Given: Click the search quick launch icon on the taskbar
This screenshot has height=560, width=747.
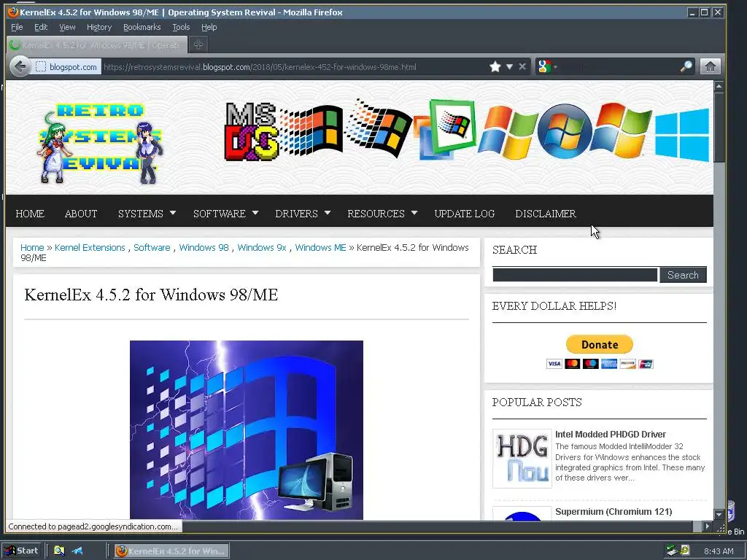Looking at the screenshot, I should [x=59, y=551].
